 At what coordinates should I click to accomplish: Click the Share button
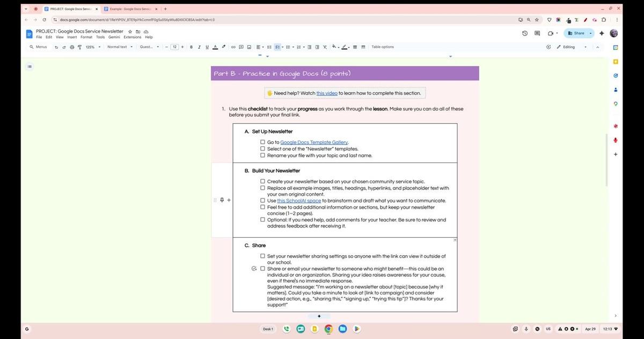click(576, 33)
